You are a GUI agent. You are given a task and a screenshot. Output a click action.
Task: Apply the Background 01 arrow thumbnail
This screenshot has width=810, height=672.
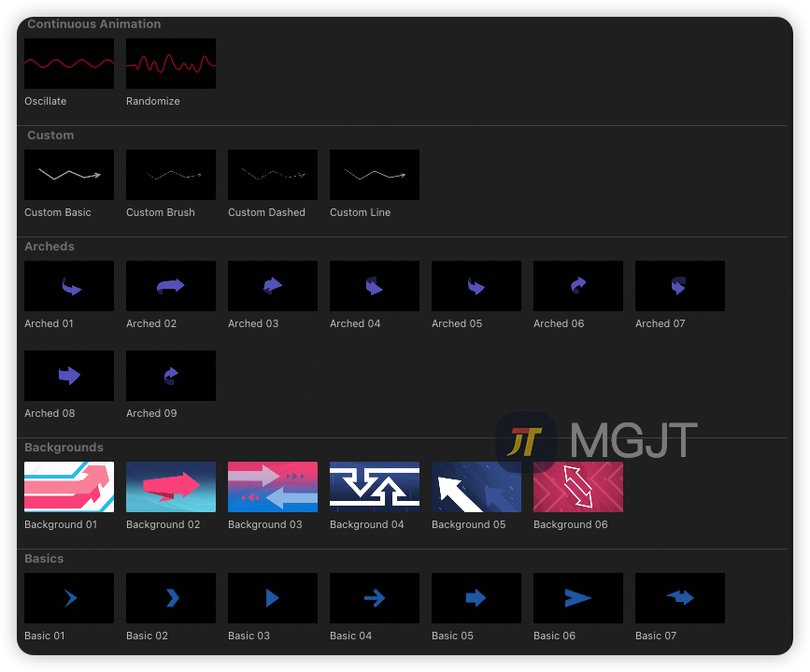(x=69, y=487)
